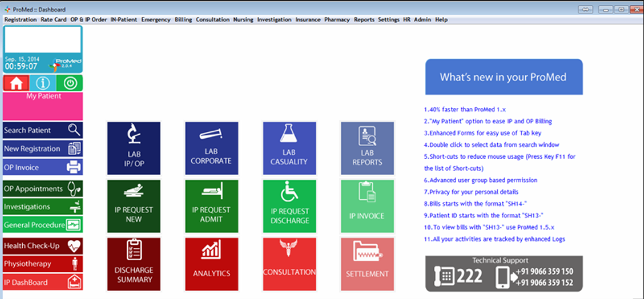Click the What's new in your ProMed banner
Screen dimensions: 644x299
click(x=504, y=77)
